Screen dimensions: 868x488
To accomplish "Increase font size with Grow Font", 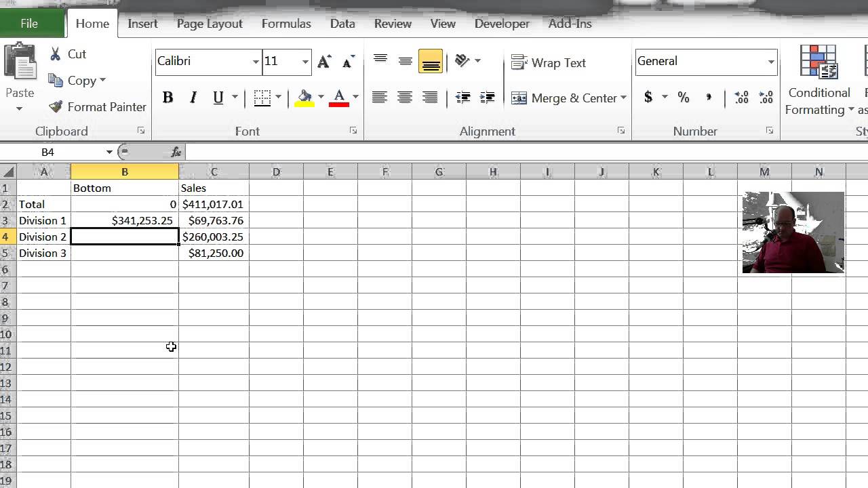I will 324,62.
